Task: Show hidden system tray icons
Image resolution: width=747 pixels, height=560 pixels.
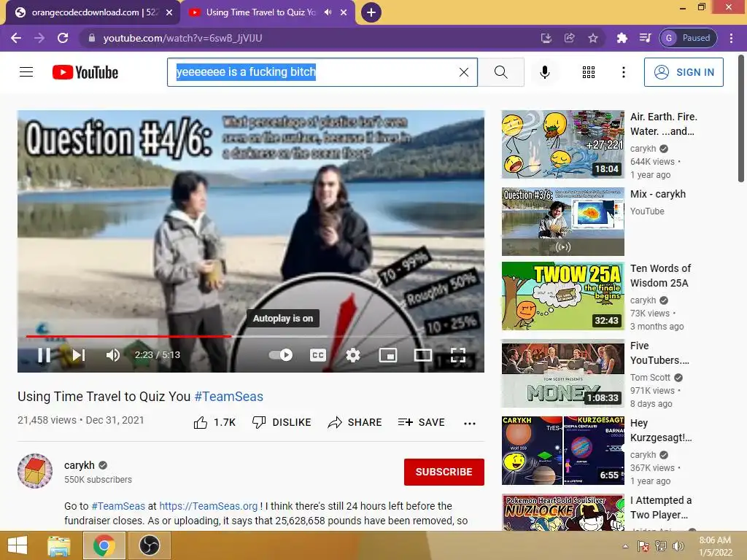Action: click(625, 546)
